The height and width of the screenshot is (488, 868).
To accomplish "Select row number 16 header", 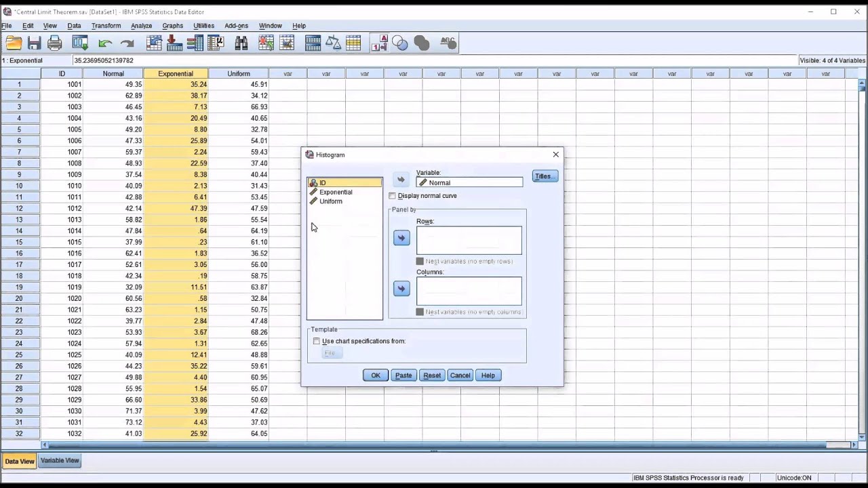I will point(20,253).
